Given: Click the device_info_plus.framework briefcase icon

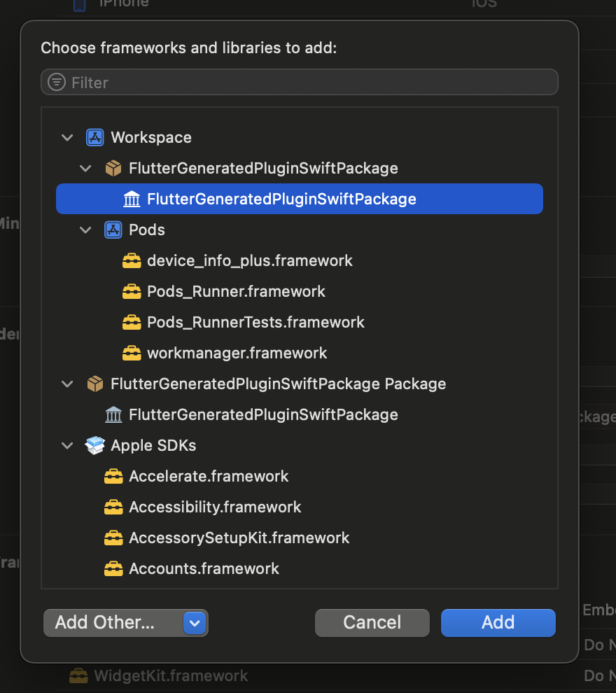Looking at the screenshot, I should tap(132, 260).
